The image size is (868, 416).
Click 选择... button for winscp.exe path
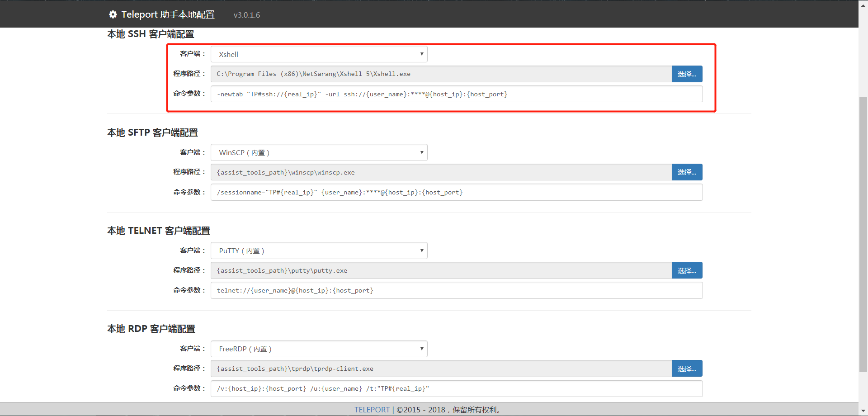coord(687,172)
